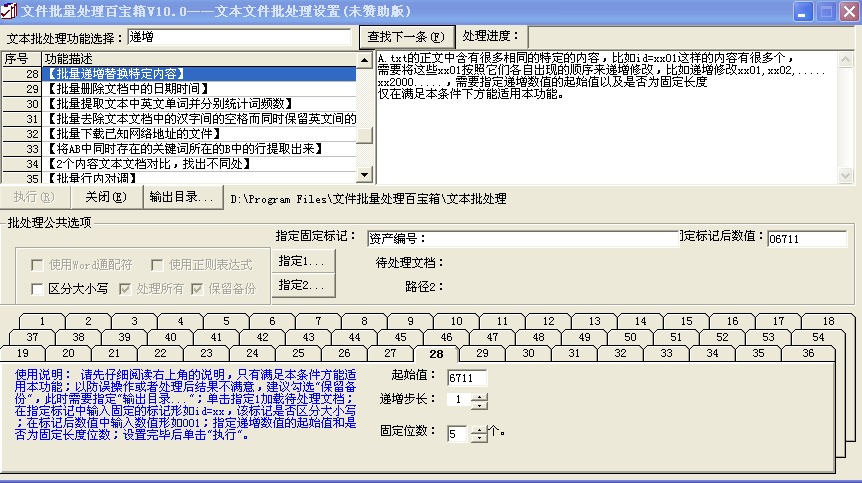
Task: Switch to tab 32
Action: pyautogui.click(x=620, y=353)
